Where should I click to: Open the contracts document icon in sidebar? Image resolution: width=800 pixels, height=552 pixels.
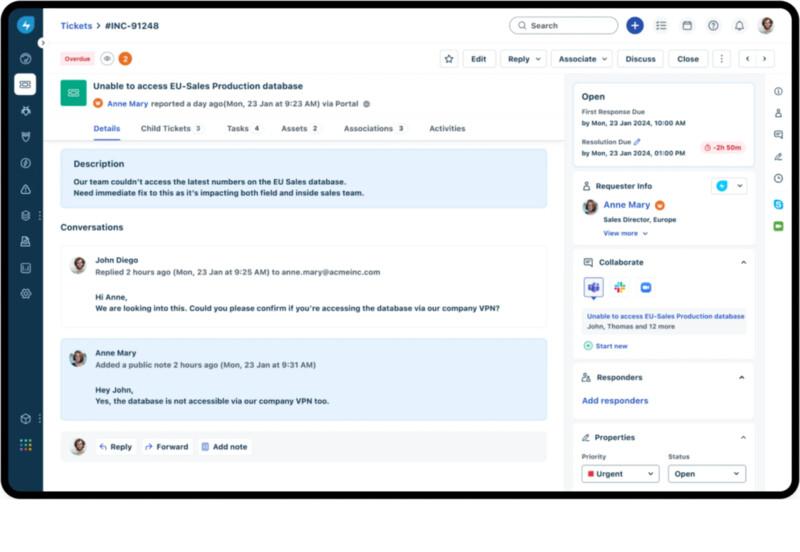26,241
